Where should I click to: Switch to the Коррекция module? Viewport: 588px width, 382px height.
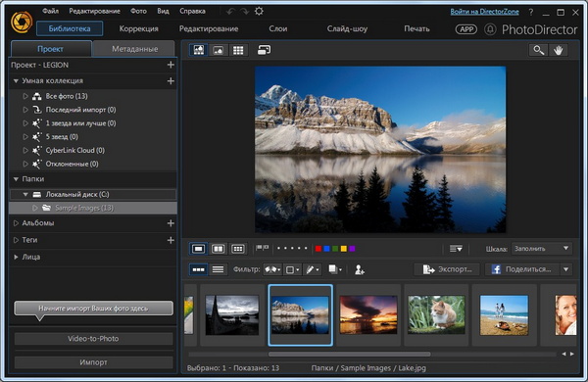139,28
